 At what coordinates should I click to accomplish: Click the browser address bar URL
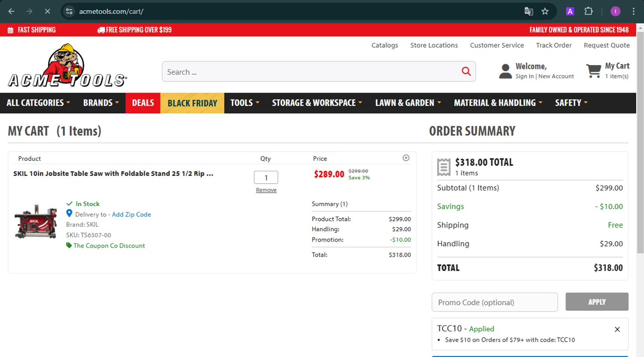click(111, 12)
